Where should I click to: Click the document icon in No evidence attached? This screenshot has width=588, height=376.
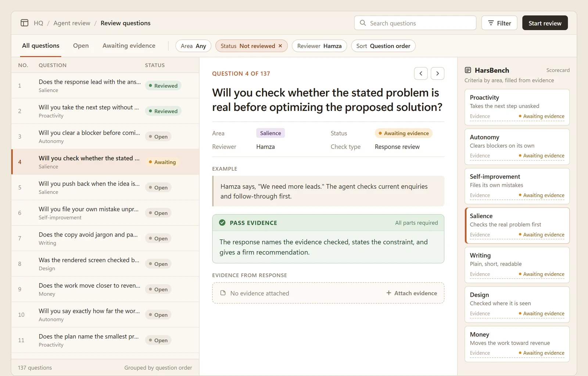click(x=223, y=293)
